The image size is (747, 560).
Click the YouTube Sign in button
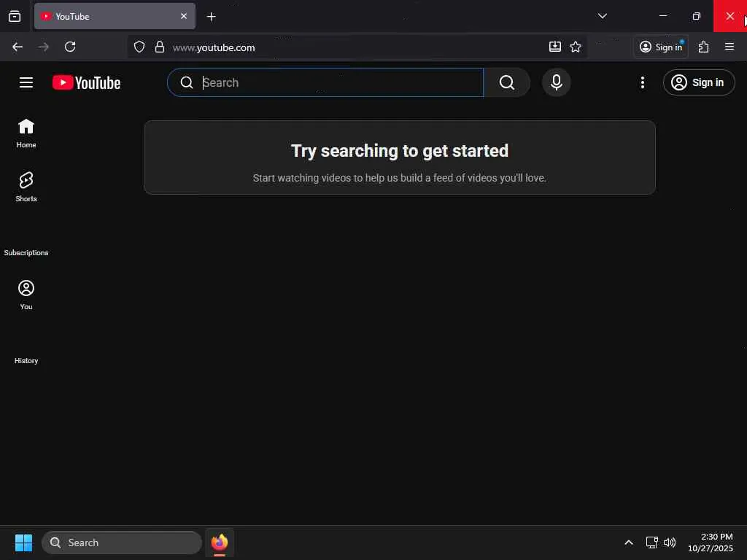(x=698, y=82)
